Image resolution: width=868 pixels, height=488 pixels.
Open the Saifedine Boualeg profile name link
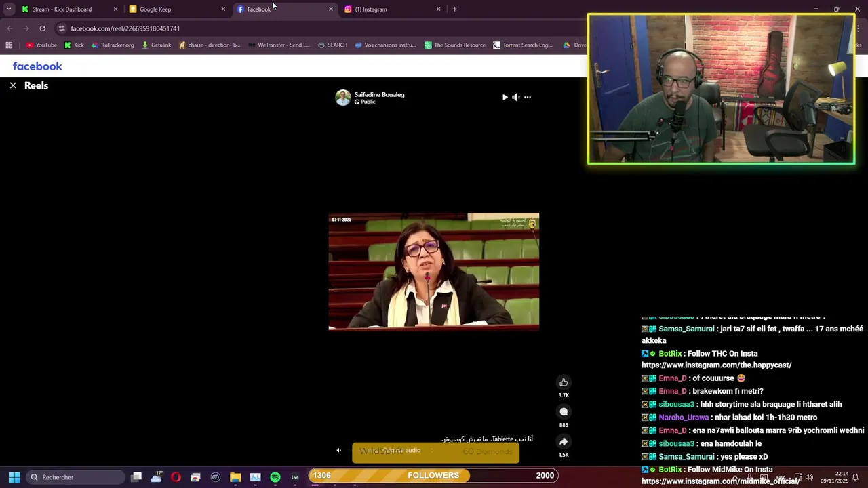[379, 95]
